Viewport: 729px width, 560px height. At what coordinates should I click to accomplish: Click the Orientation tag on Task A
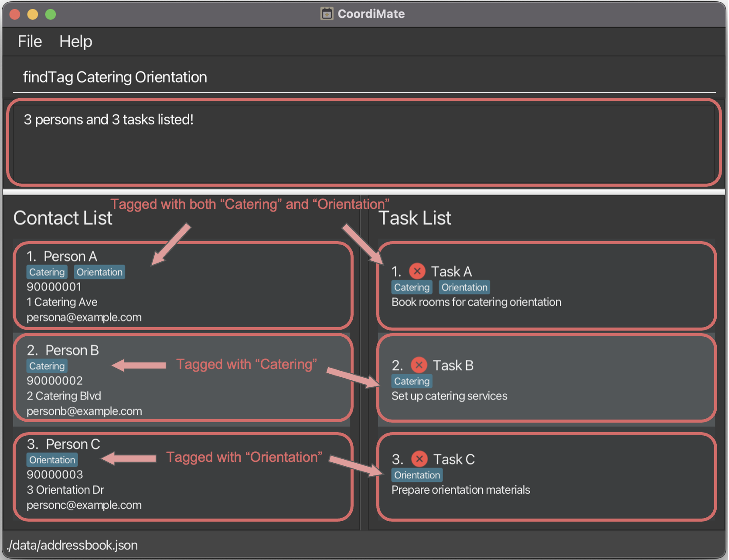[x=464, y=287]
